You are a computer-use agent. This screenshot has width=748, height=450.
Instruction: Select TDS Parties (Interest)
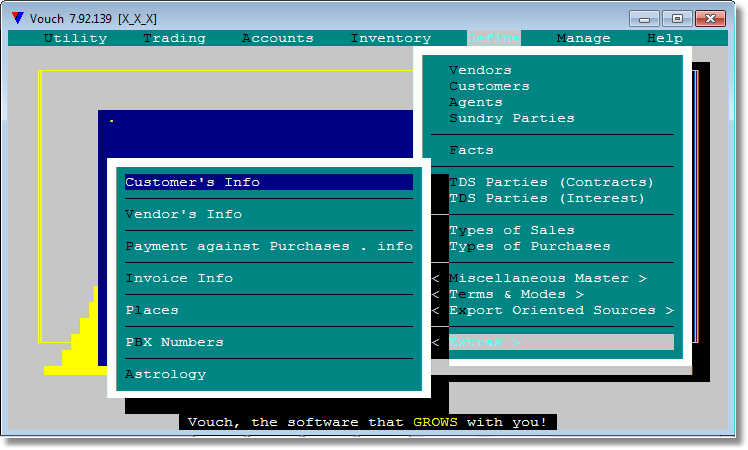547,198
